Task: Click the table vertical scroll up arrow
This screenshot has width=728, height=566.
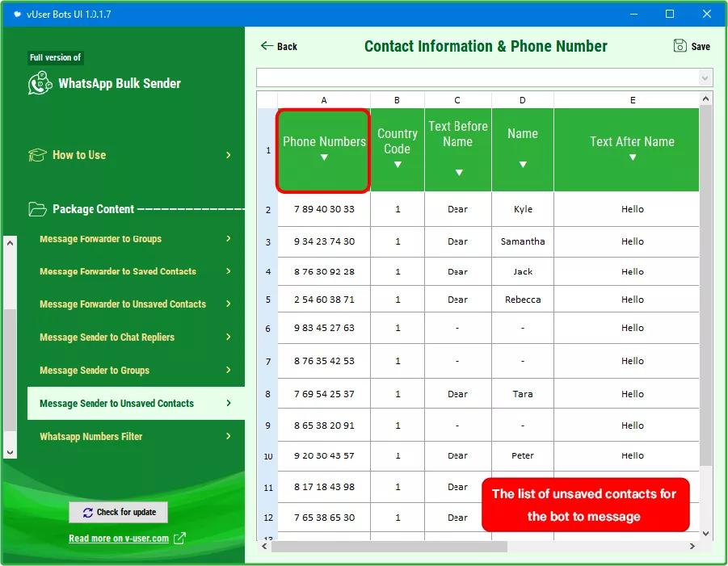Action: click(x=705, y=99)
